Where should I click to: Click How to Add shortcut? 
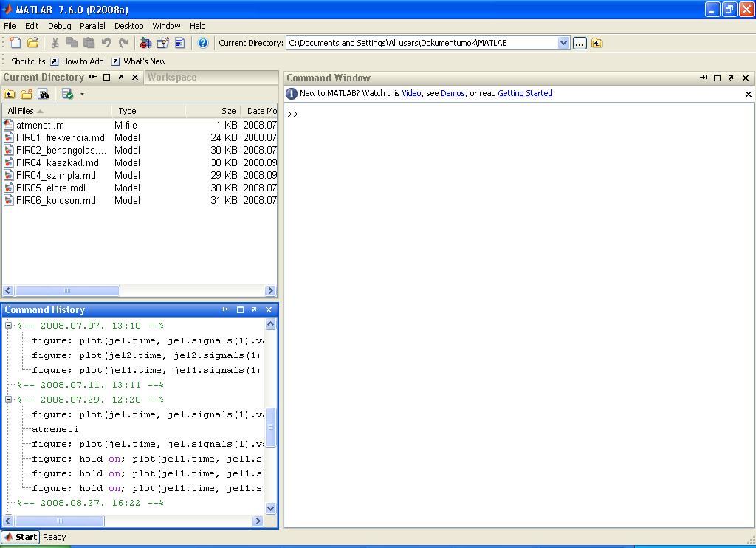(x=77, y=61)
